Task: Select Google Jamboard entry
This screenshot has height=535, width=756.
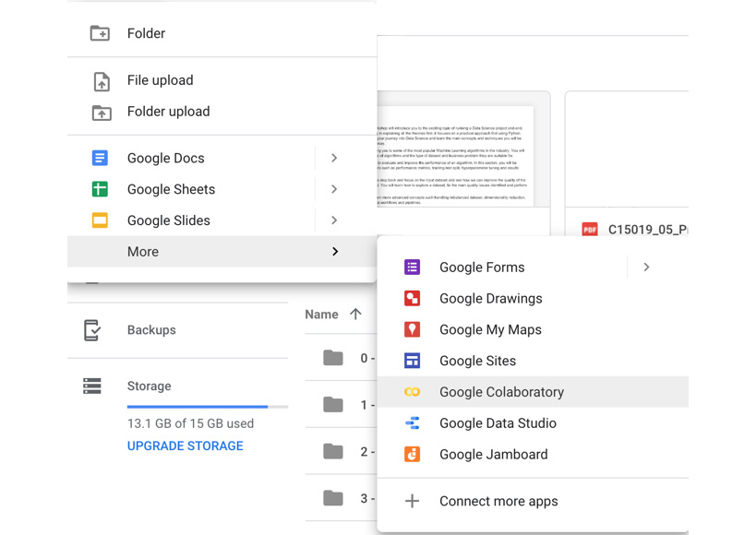Action: pyautogui.click(x=533, y=454)
